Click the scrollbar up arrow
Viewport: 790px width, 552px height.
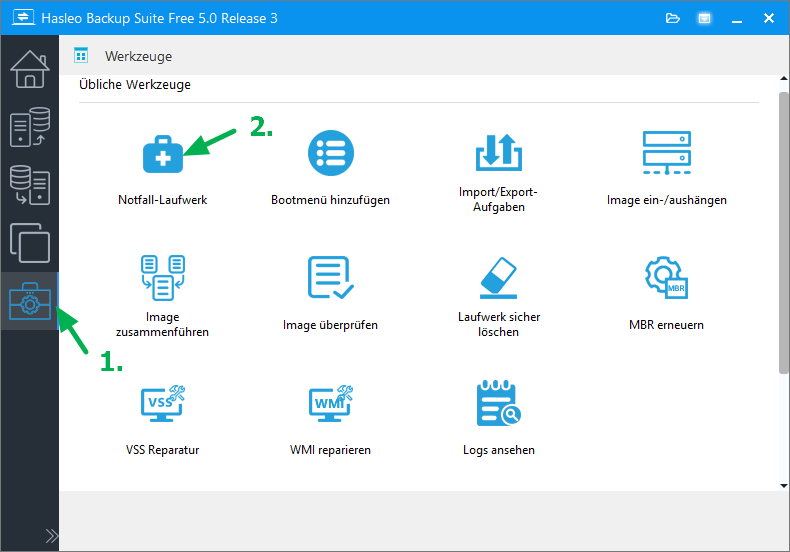[x=783, y=79]
